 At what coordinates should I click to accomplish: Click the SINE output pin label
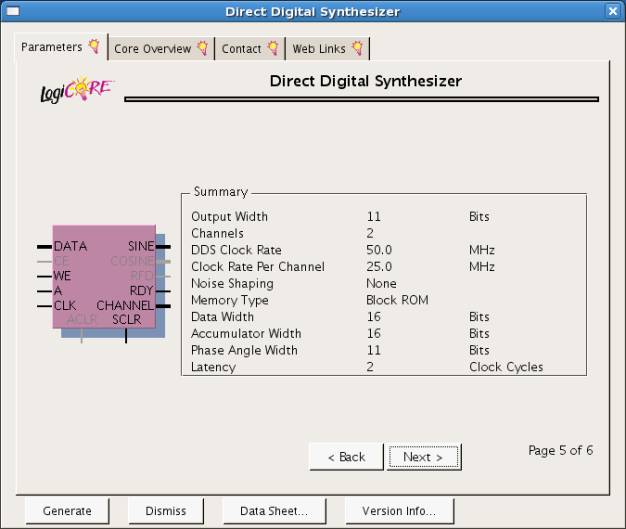(x=141, y=246)
